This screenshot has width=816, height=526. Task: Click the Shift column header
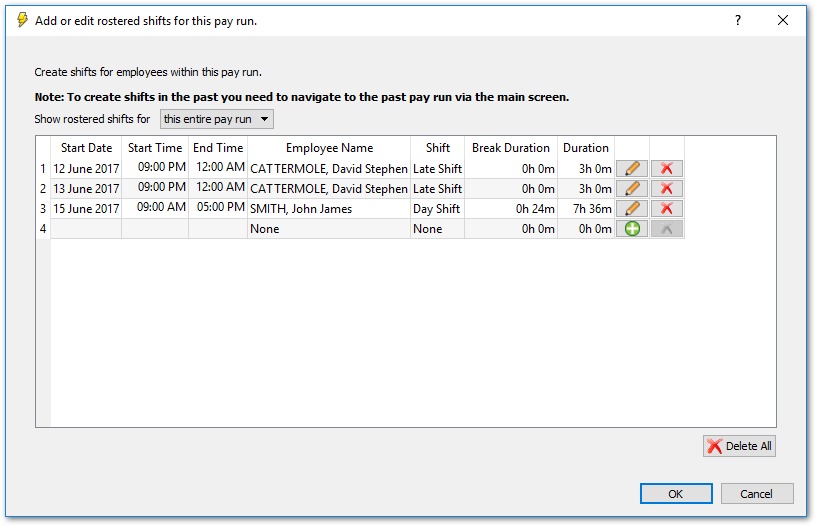tap(438, 148)
